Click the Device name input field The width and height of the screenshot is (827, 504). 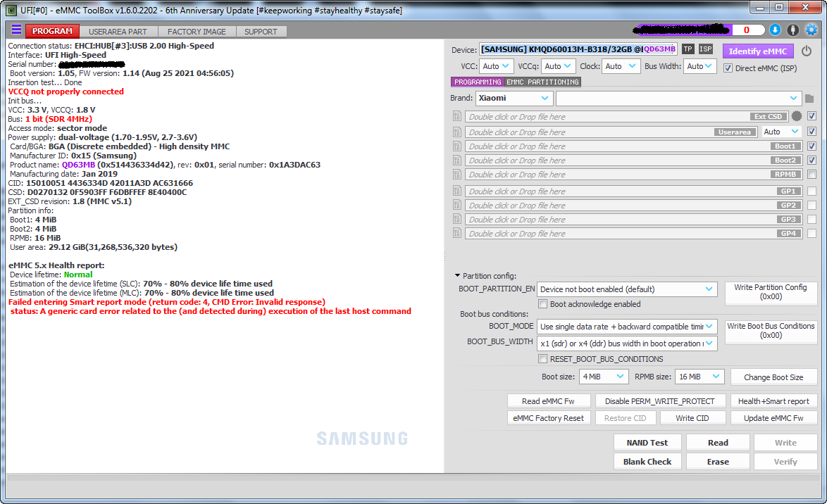click(578, 49)
